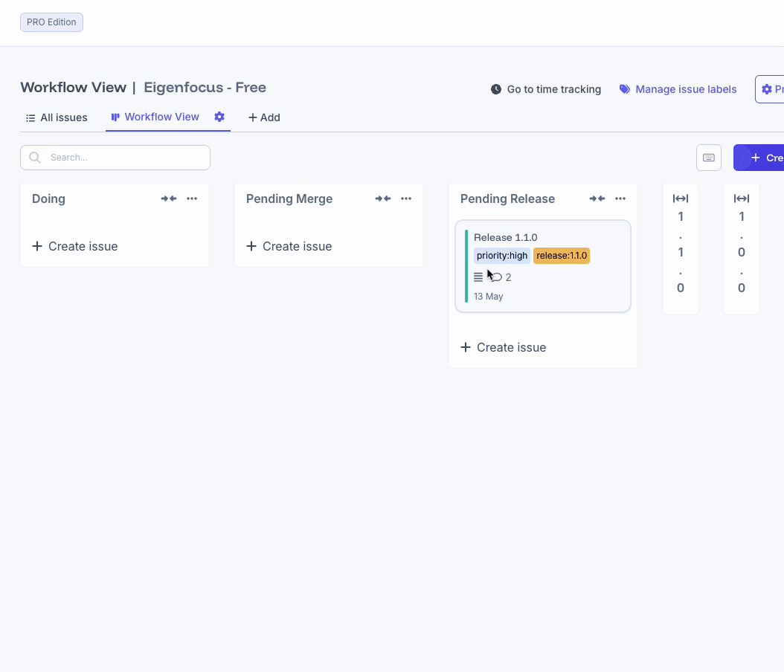Image resolution: width=784 pixels, height=672 pixels.
Task: Click the plus icon in Doing column
Action: (x=37, y=246)
